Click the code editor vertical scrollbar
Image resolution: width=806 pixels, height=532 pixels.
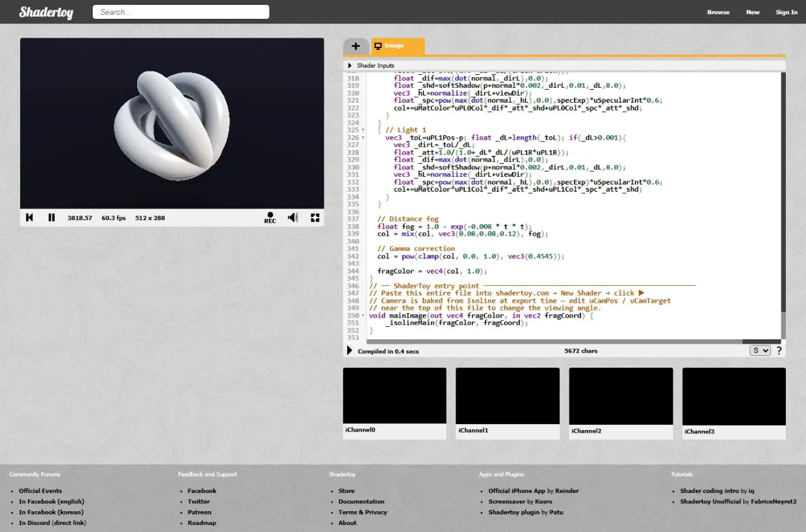click(783, 205)
